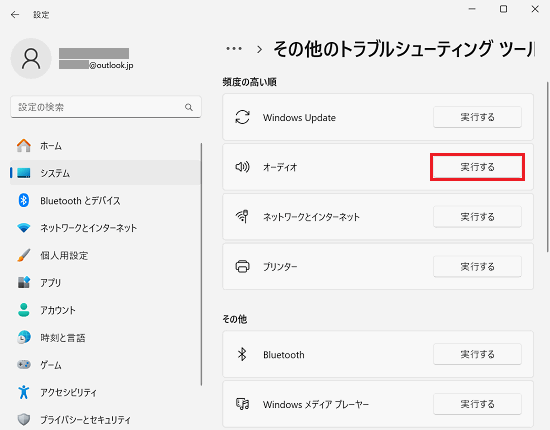Click the breadcrumb chevron arrow
Screen dimensions: 550x430
(x=260, y=49)
